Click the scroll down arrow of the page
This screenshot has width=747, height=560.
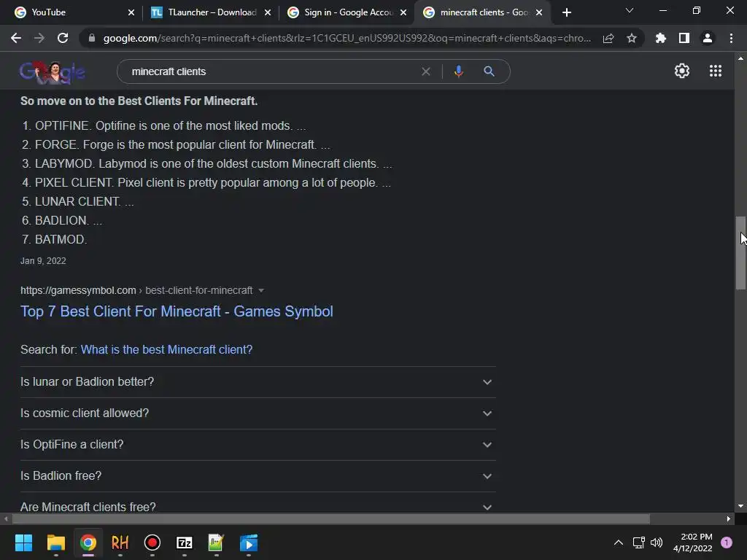[x=740, y=506]
